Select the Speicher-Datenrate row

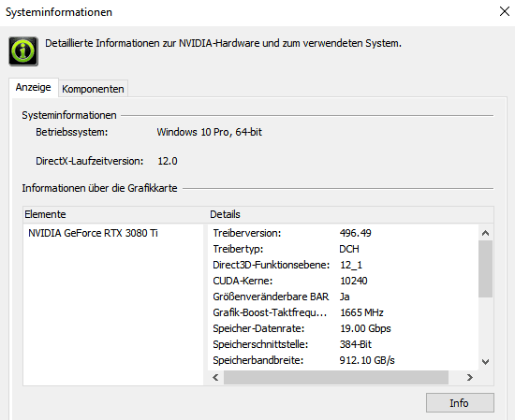(344, 328)
